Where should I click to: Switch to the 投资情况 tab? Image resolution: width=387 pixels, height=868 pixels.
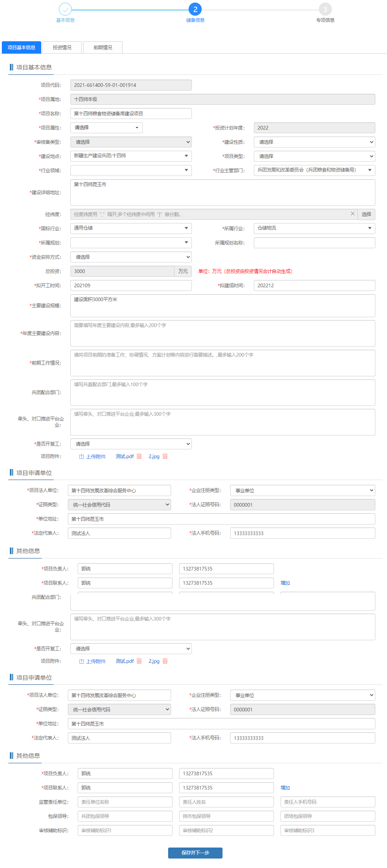[x=62, y=47]
